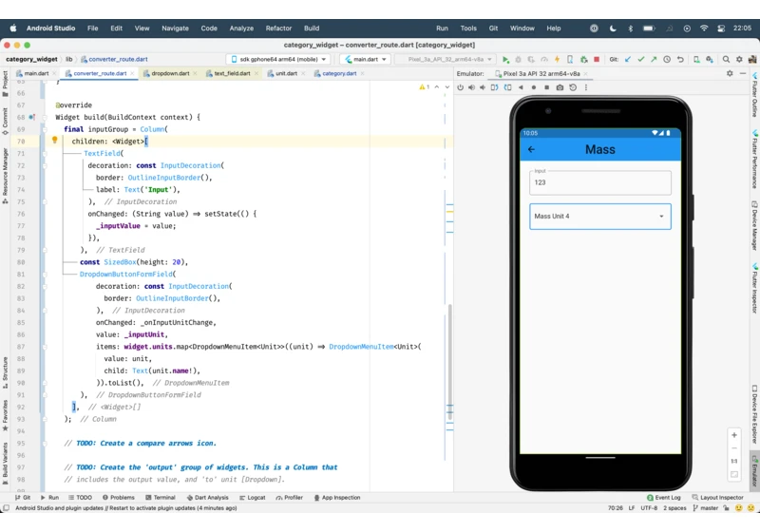The width and height of the screenshot is (760, 532).
Task: Click Git commit green checkmark
Action: 640,59
